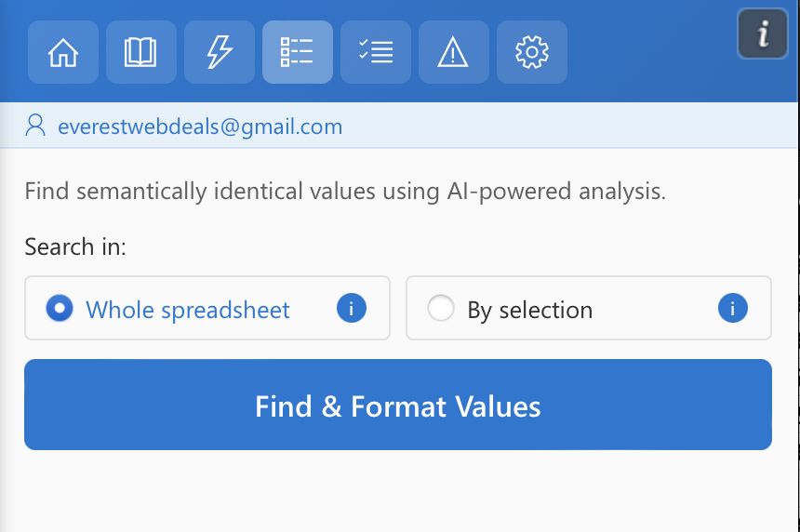
Task: Select the Whole spreadsheet radio circle
Action: [x=60, y=308]
